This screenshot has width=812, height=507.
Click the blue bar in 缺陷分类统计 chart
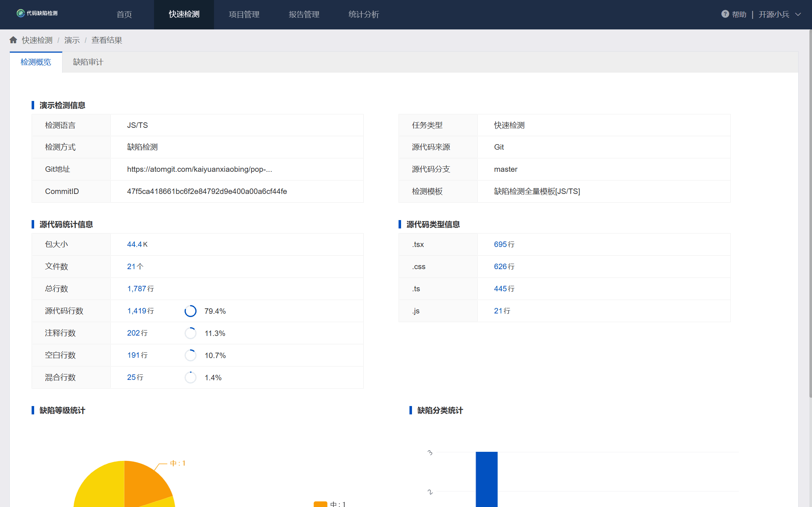(486, 479)
